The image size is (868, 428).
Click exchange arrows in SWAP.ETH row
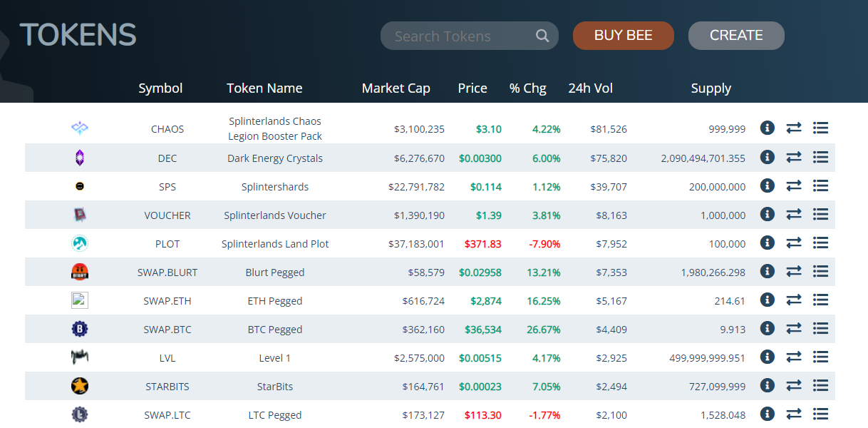tap(794, 300)
